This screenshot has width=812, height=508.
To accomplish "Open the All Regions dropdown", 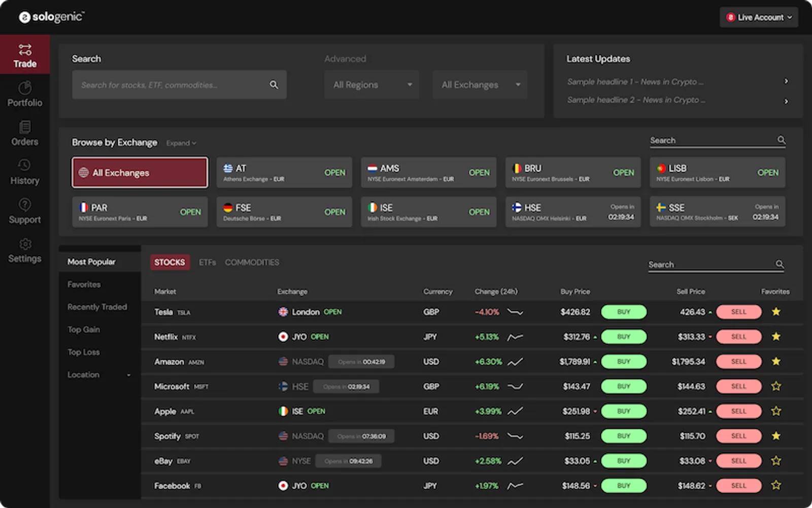I will tap(371, 85).
